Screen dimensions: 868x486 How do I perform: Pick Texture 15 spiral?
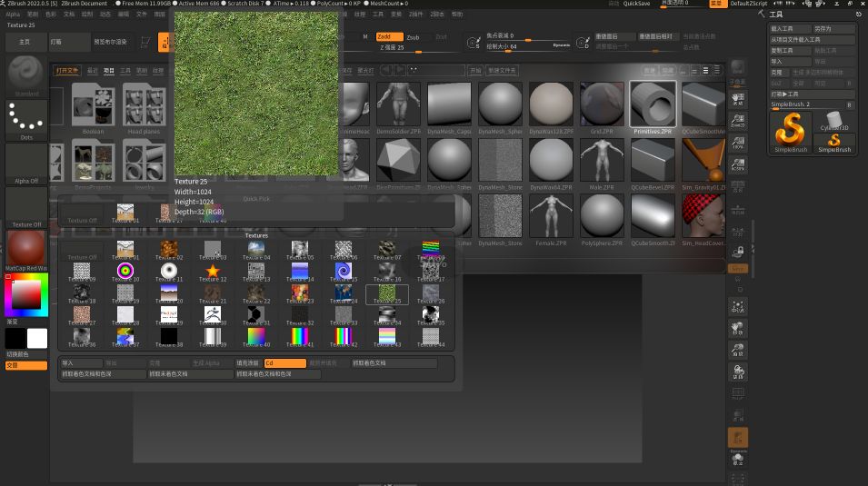coord(344,273)
